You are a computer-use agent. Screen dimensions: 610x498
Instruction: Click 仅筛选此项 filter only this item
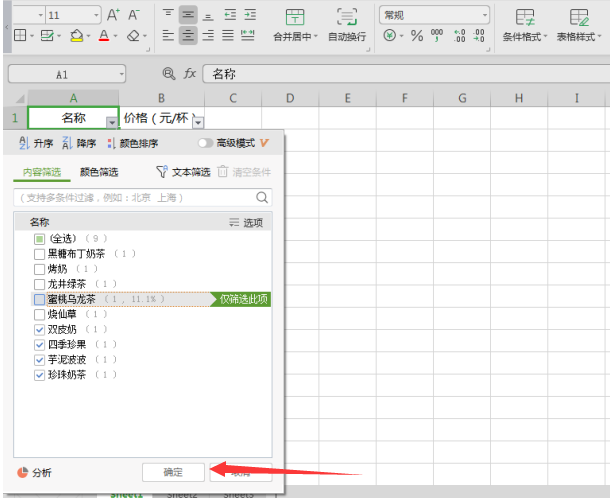[241, 299]
